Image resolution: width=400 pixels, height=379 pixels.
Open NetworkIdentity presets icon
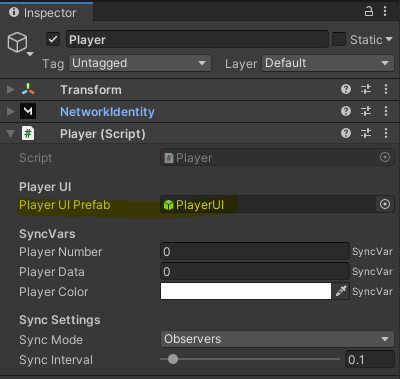[366, 111]
